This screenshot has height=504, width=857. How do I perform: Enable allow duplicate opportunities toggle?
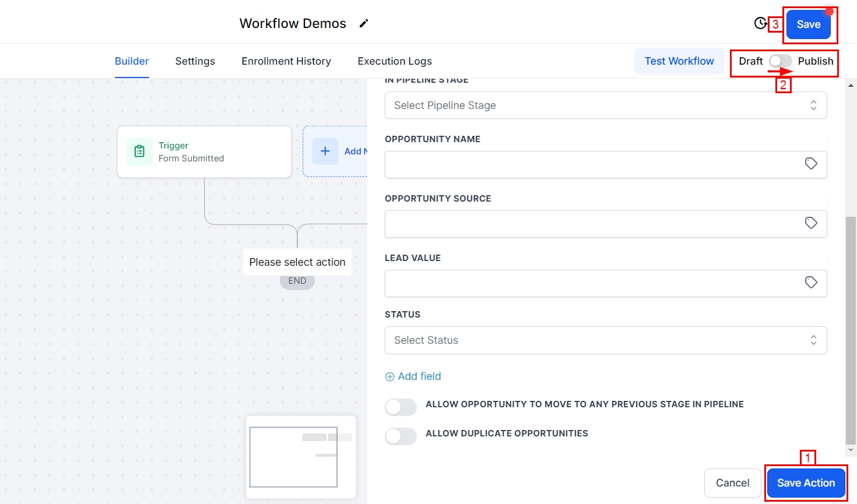pyautogui.click(x=401, y=436)
